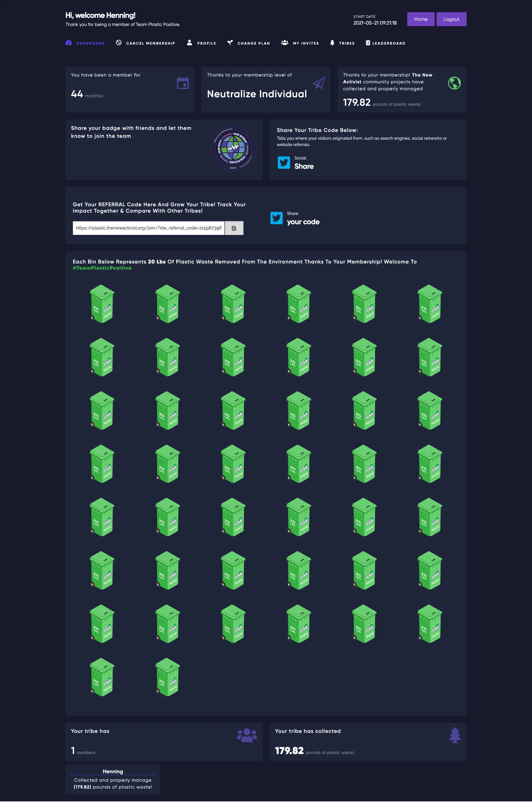This screenshot has height=802, width=532.
Task: Click the group icon beside My Invites
Action: tap(285, 43)
